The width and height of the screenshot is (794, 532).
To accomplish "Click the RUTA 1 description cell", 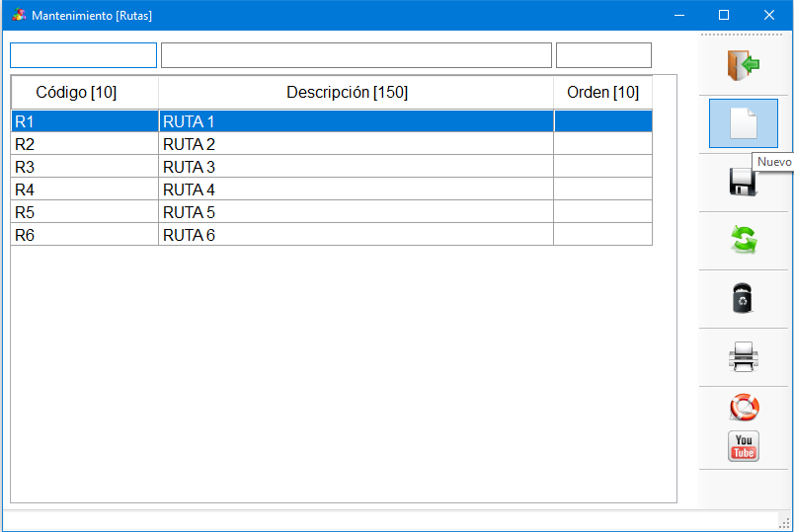I will 356,121.
